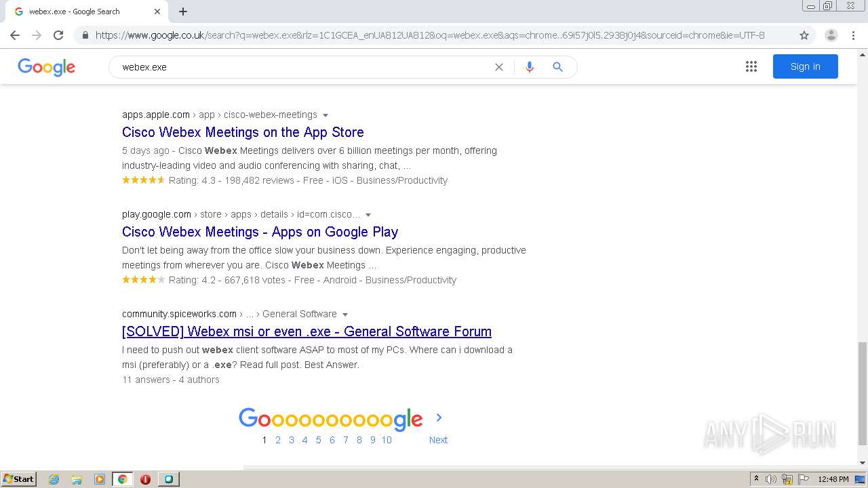Image resolution: width=868 pixels, height=488 pixels.
Task: Open the network tray icon
Action: coord(787,479)
